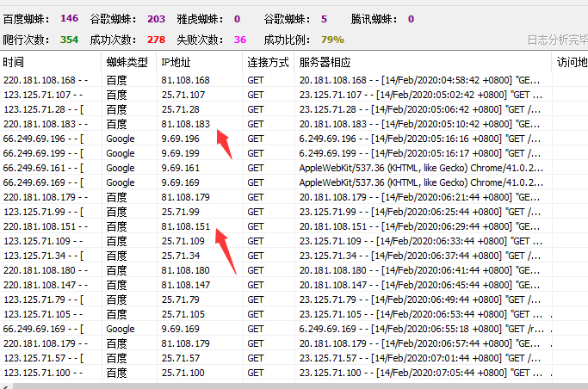This screenshot has width=588, height=389.
Task: Select the first 谷歌蜘蛛 count value 203
Action: coord(157,19)
